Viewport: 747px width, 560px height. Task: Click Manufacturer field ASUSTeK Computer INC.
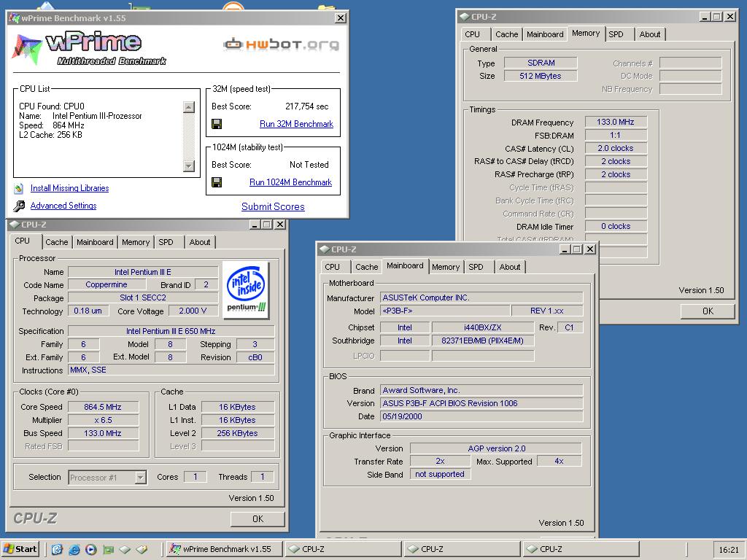click(x=481, y=298)
